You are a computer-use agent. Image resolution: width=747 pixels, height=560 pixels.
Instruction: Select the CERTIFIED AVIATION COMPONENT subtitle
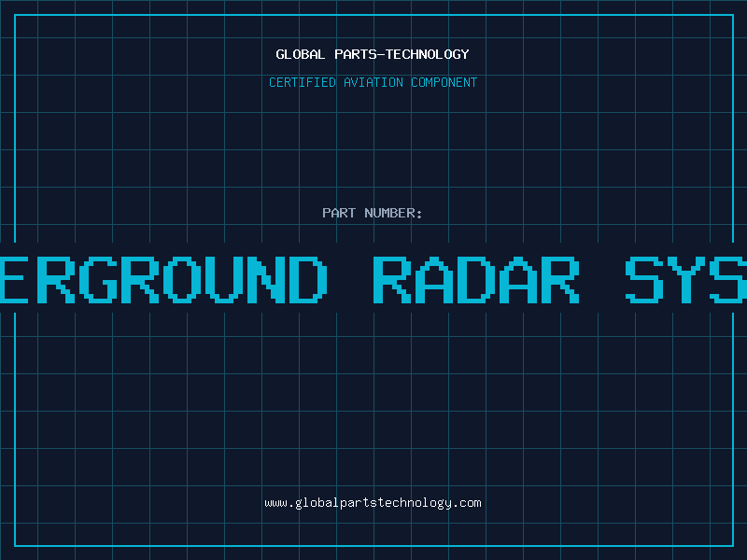(373, 82)
